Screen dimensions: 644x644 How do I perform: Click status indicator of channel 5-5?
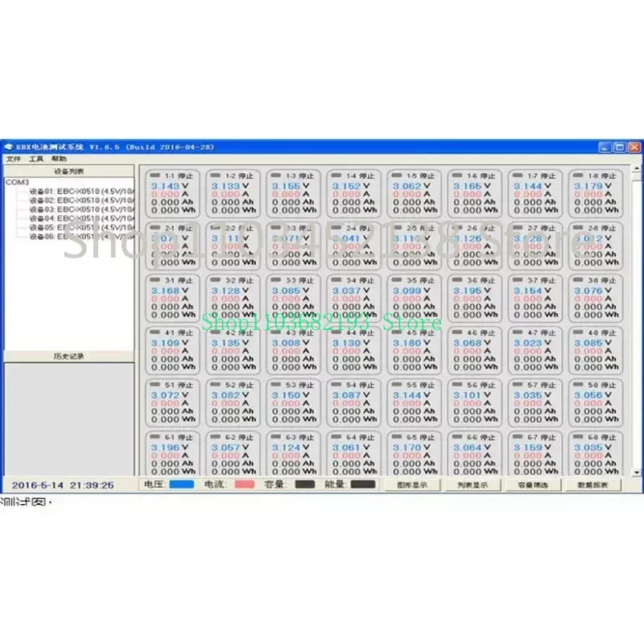tap(397, 385)
